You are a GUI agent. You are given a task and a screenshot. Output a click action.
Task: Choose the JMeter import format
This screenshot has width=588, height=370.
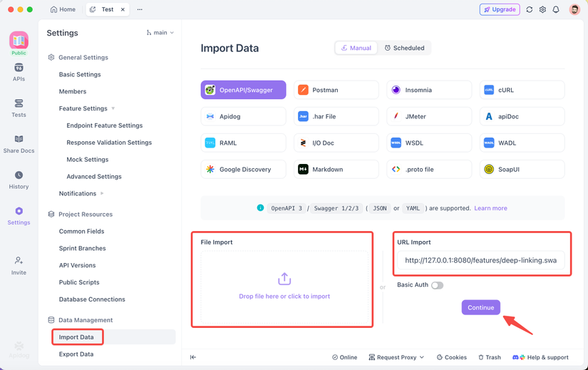(x=429, y=116)
